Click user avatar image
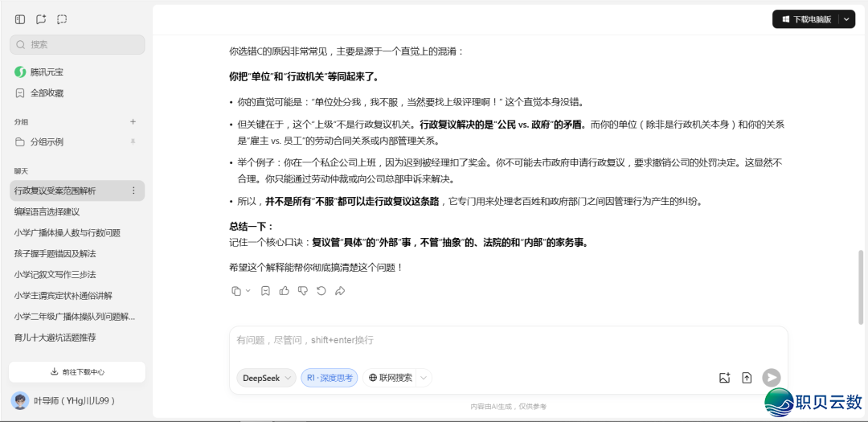Screen dimensions: 868x422 pyautogui.click(x=20, y=401)
